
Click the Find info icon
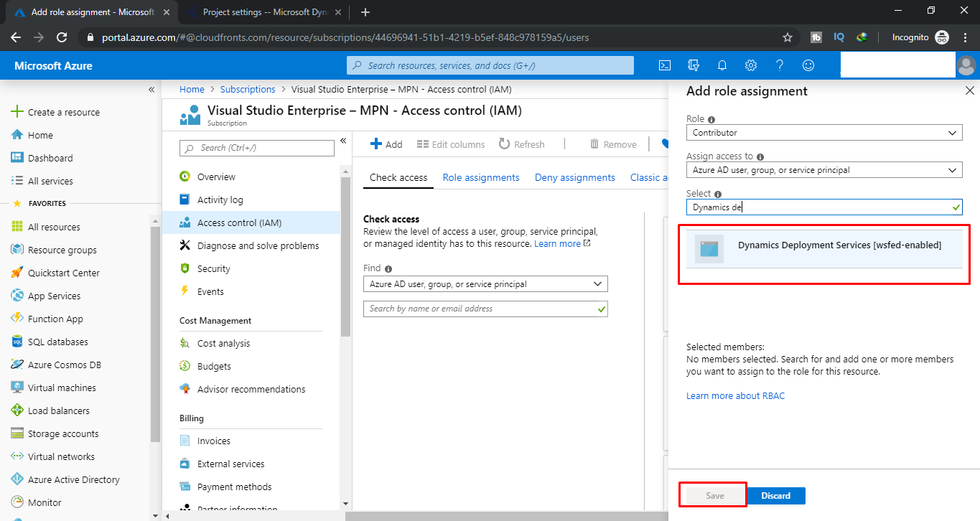point(388,269)
